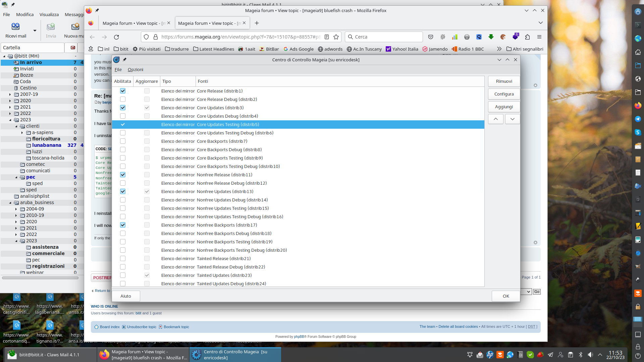The image size is (644, 362).
Task: Move source down with the down arrow button
Action: click(x=513, y=119)
